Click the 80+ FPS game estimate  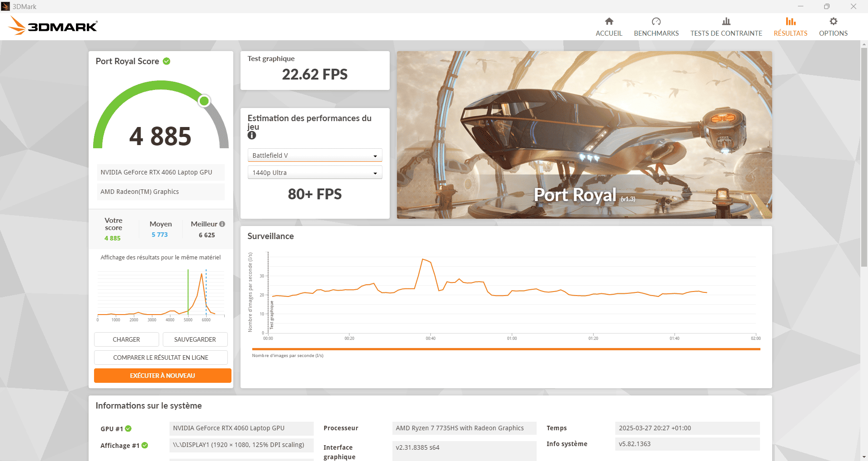[315, 194]
